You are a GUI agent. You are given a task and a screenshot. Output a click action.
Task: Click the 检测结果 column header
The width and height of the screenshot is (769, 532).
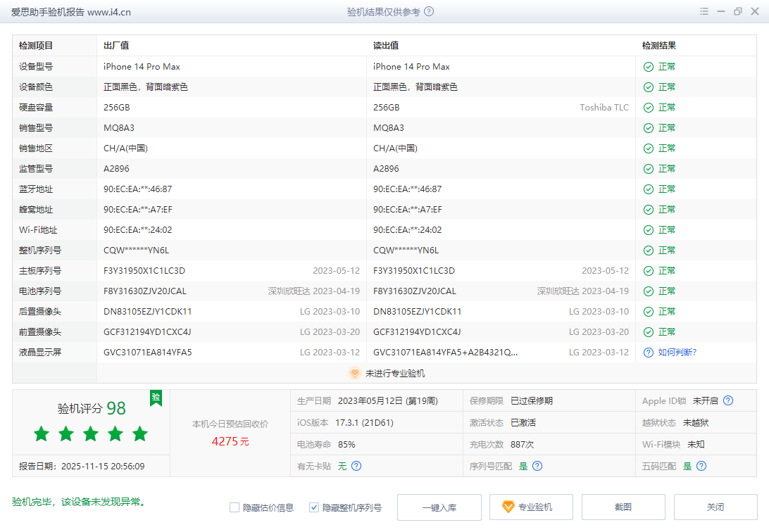click(658, 46)
